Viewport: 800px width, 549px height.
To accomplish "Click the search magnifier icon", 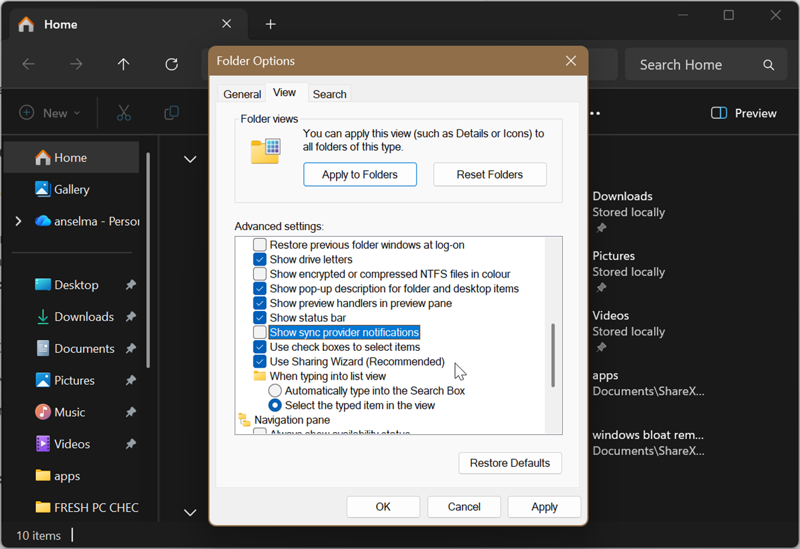I will coord(768,65).
